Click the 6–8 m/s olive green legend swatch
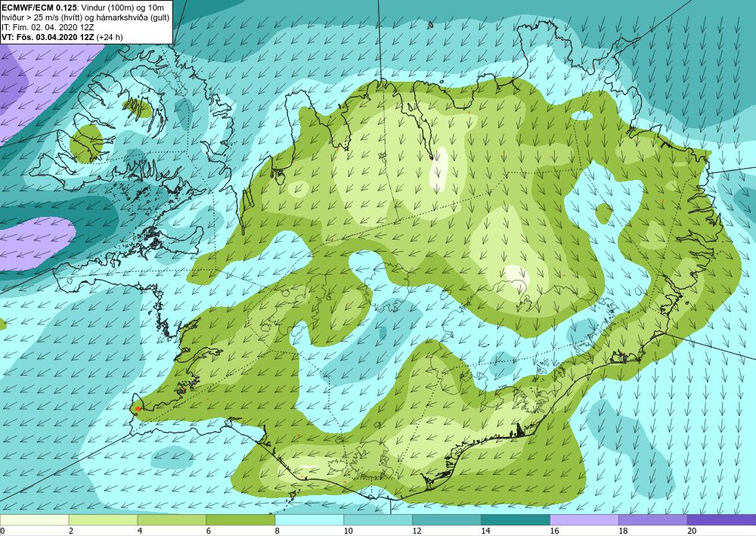Screen dimensions: 756x536 point(240,520)
